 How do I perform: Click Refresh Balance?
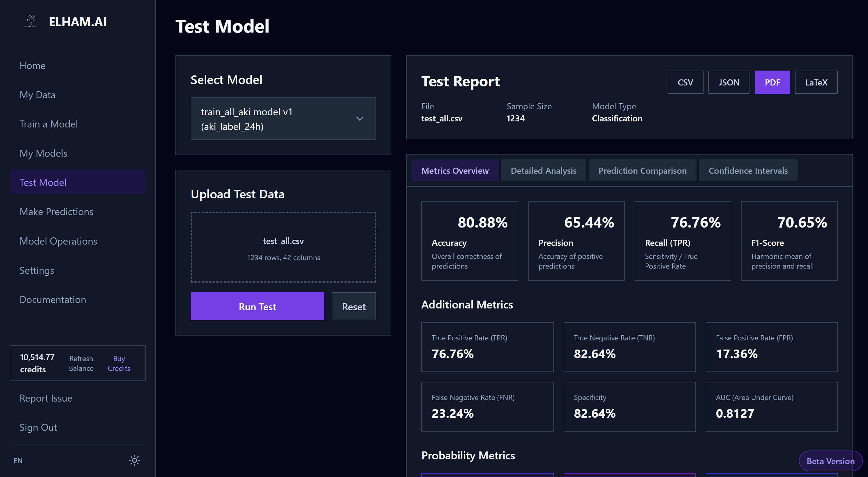tap(81, 363)
